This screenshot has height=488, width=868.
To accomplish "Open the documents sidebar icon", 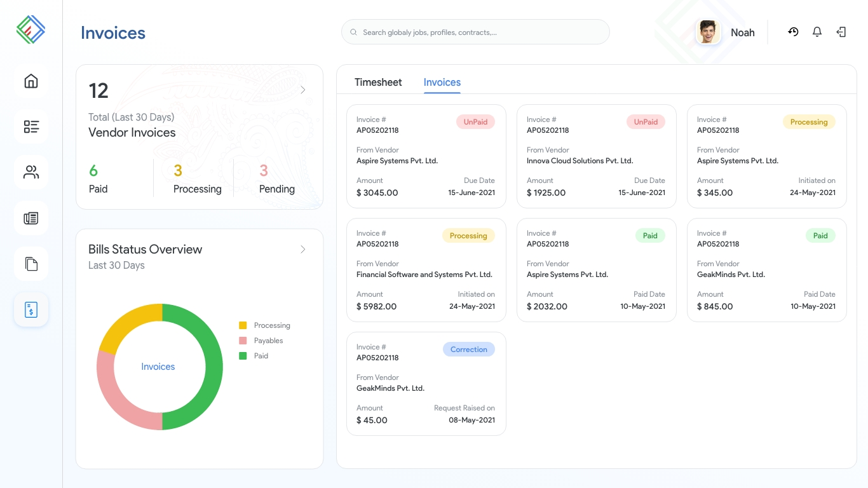I will coord(31,264).
